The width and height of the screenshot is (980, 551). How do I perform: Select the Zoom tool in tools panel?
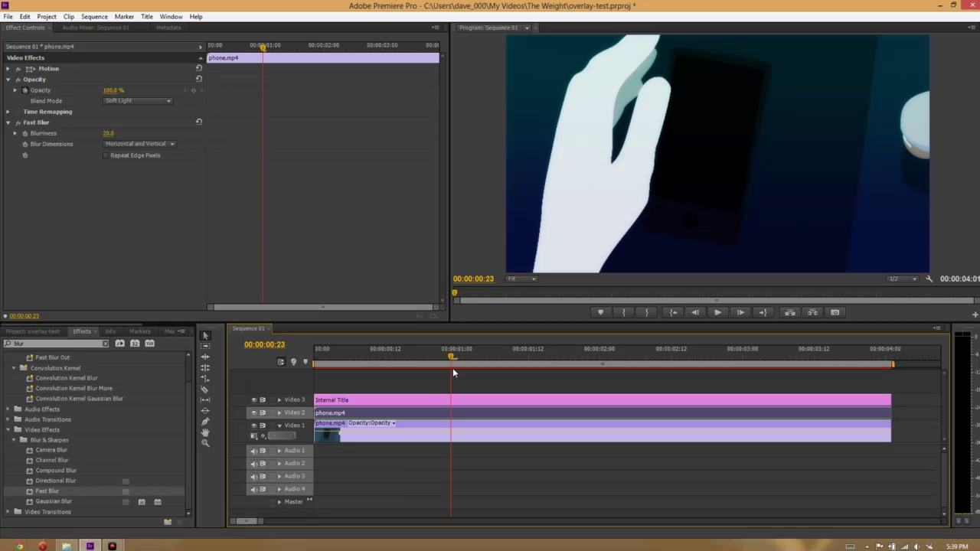tap(204, 443)
